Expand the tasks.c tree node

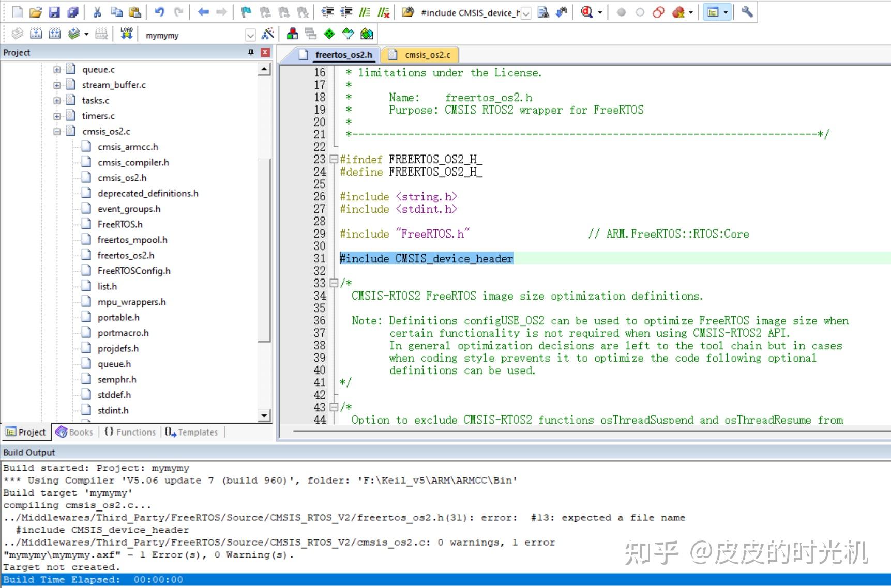57,101
